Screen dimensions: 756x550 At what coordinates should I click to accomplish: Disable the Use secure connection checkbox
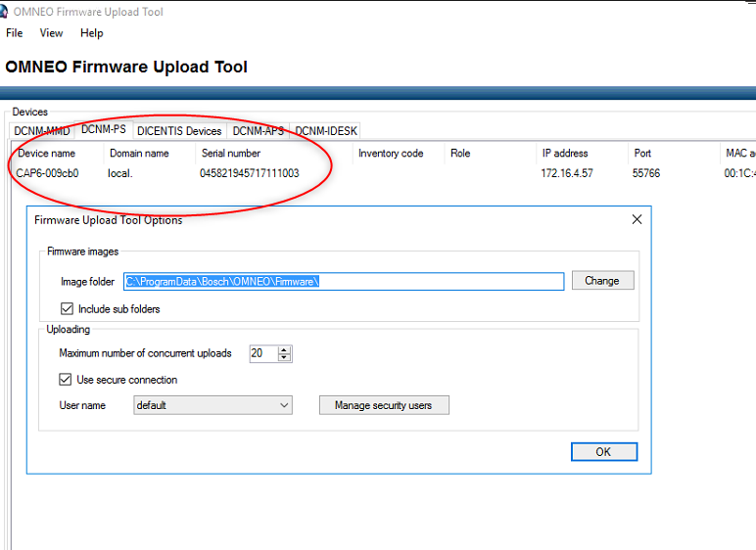click(66, 380)
